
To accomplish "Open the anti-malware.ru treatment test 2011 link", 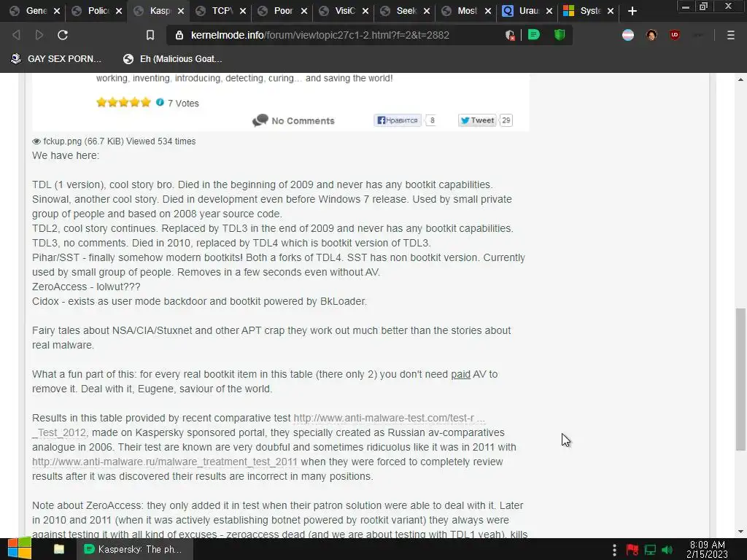I will (165, 462).
